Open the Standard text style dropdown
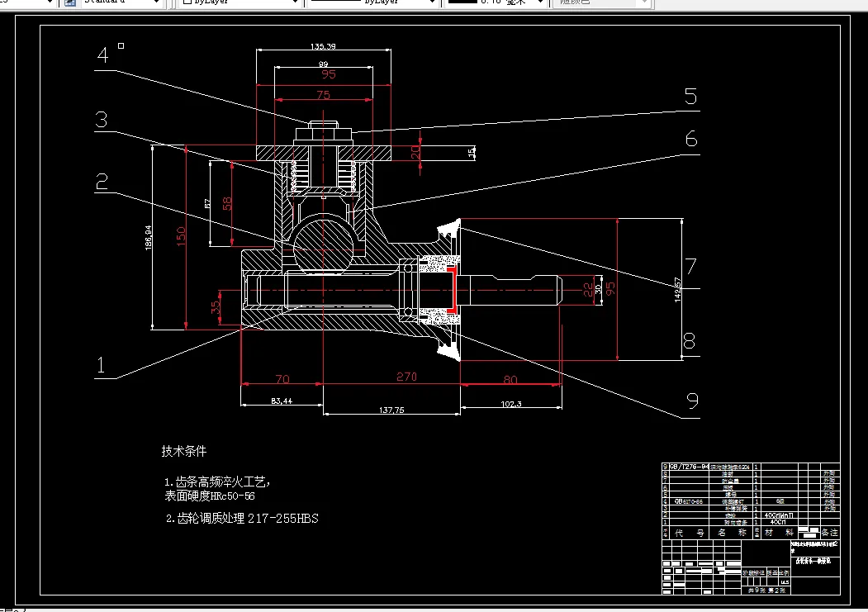The width and height of the screenshot is (868, 612). point(122,2)
